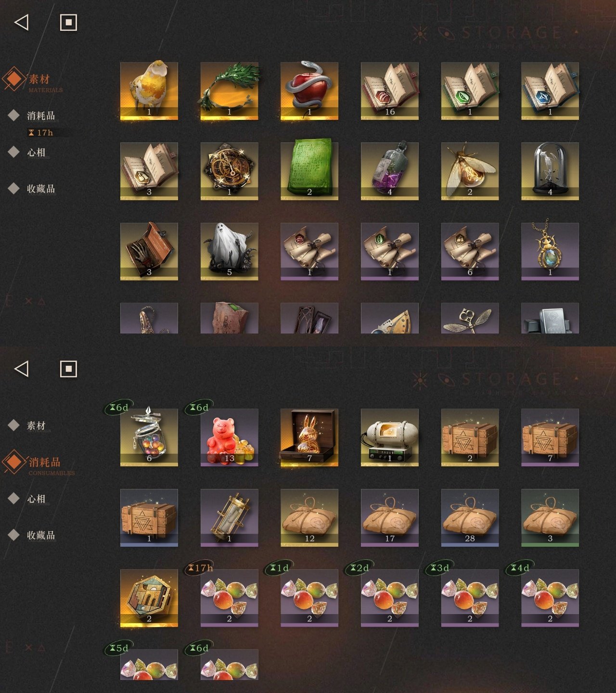Select the candy expiring in 17h
Image resolution: width=616 pixels, height=693 pixels.
coord(229,598)
